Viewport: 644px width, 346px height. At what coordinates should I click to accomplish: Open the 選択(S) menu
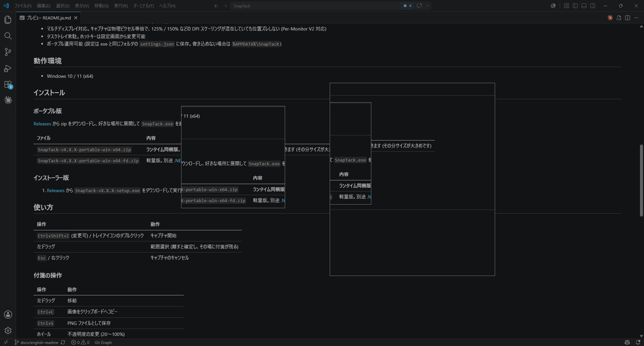tap(63, 6)
